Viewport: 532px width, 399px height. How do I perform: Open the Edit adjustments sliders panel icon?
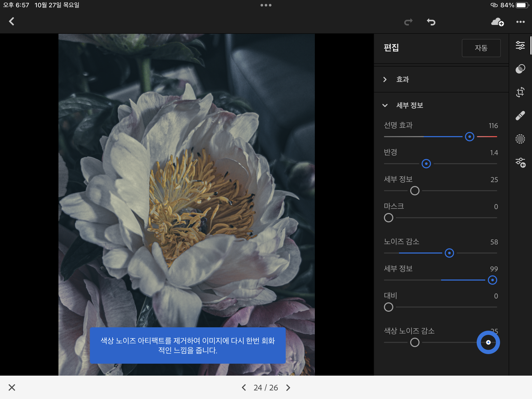520,45
